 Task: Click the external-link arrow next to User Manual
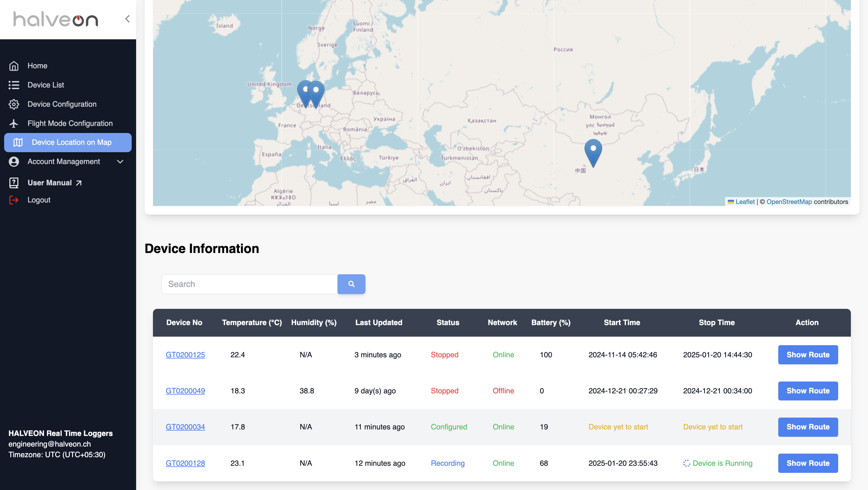(79, 183)
